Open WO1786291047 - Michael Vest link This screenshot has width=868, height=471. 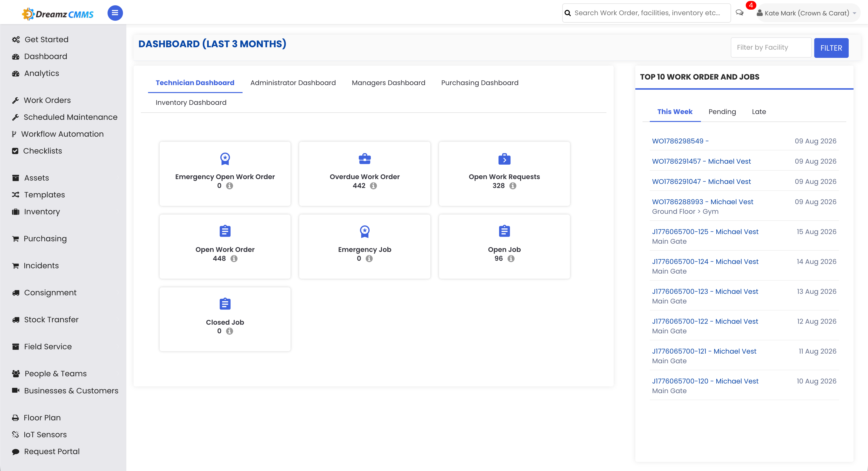click(x=701, y=182)
